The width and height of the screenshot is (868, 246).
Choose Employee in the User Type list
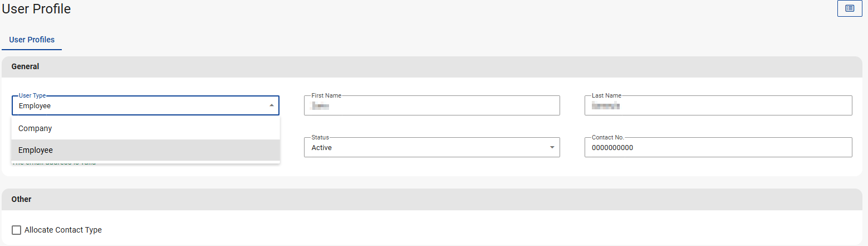[36, 150]
